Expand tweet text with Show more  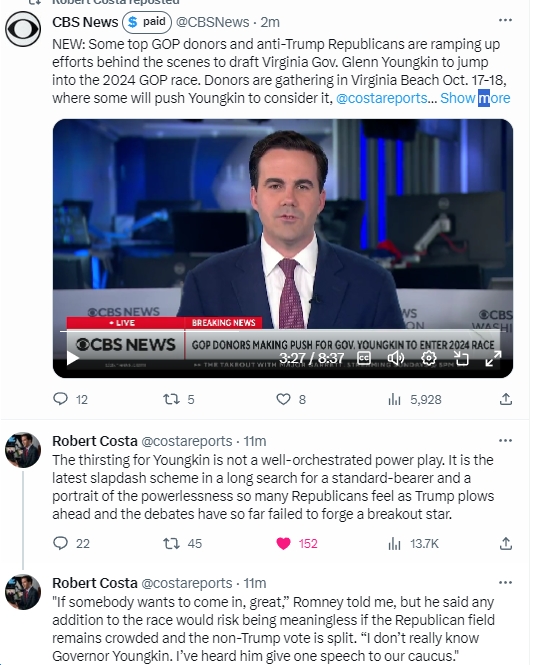coord(475,98)
